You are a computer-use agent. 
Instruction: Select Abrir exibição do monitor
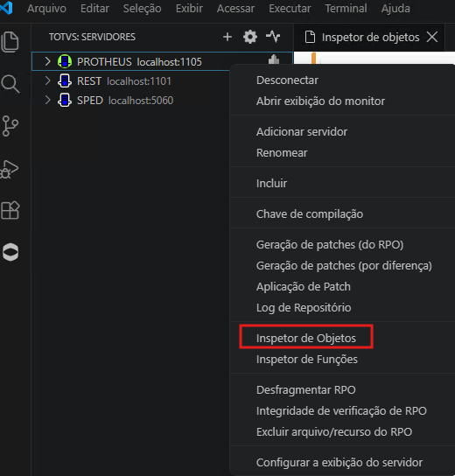[320, 101]
